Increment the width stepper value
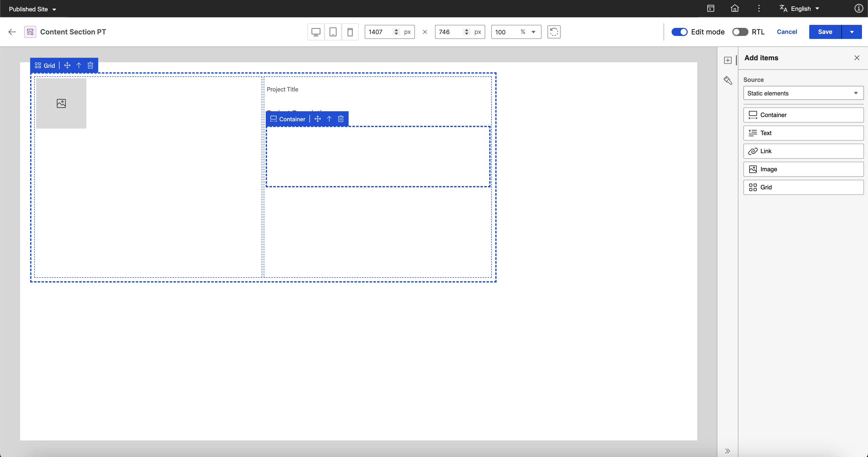 (396, 30)
